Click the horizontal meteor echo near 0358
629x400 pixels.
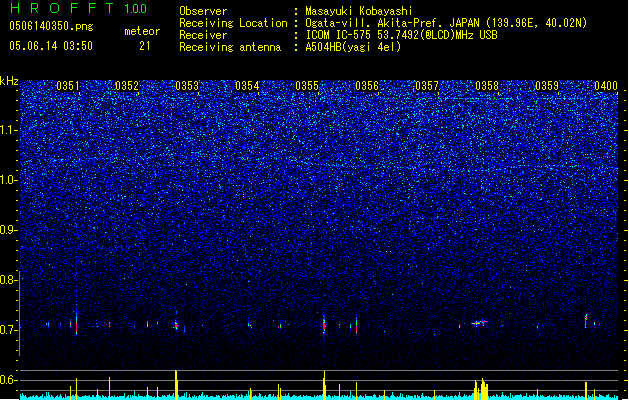click(479, 322)
